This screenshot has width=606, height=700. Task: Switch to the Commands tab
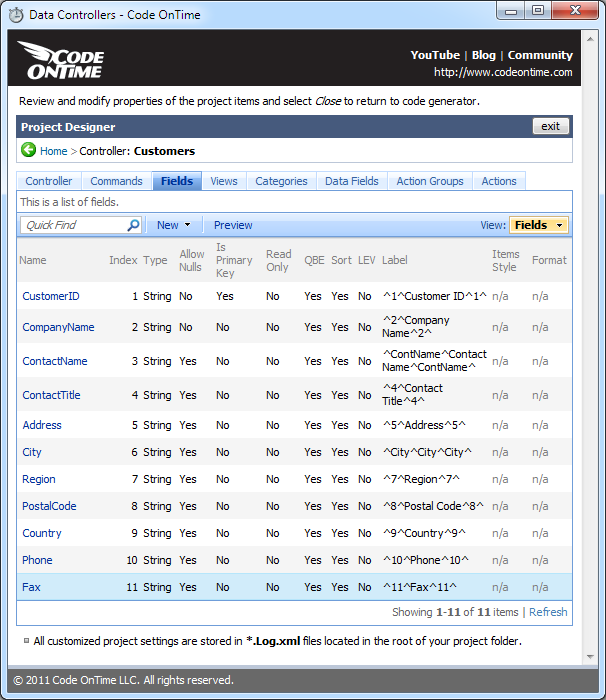pos(116,181)
